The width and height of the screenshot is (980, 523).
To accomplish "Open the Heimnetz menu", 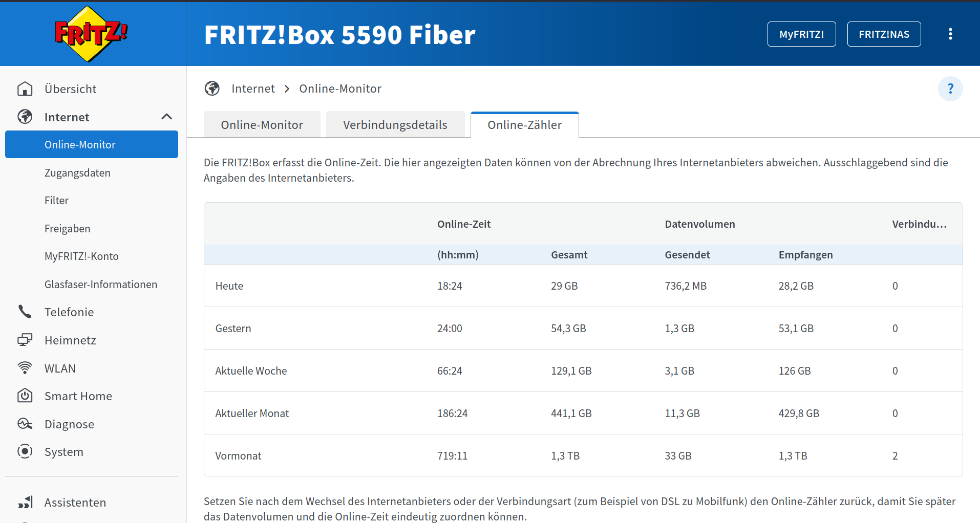I will (70, 340).
